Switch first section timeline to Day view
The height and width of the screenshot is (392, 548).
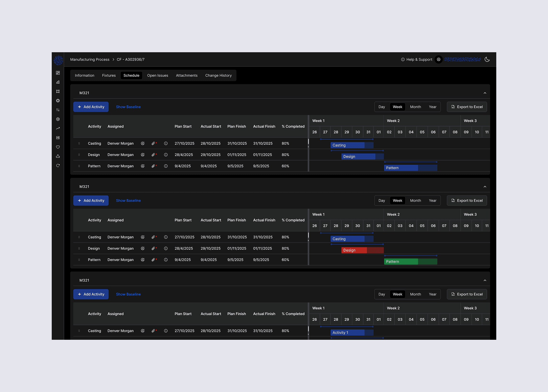tap(382, 107)
